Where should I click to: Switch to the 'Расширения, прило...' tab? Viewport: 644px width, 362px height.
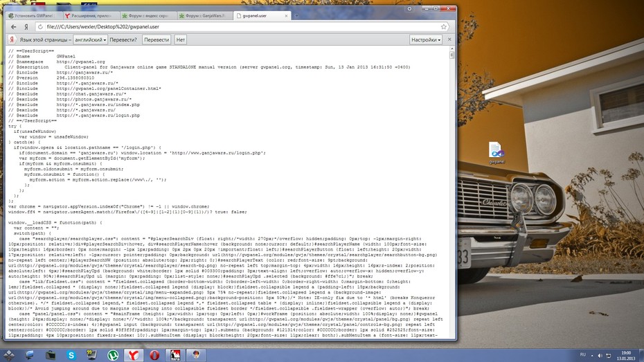click(x=90, y=16)
